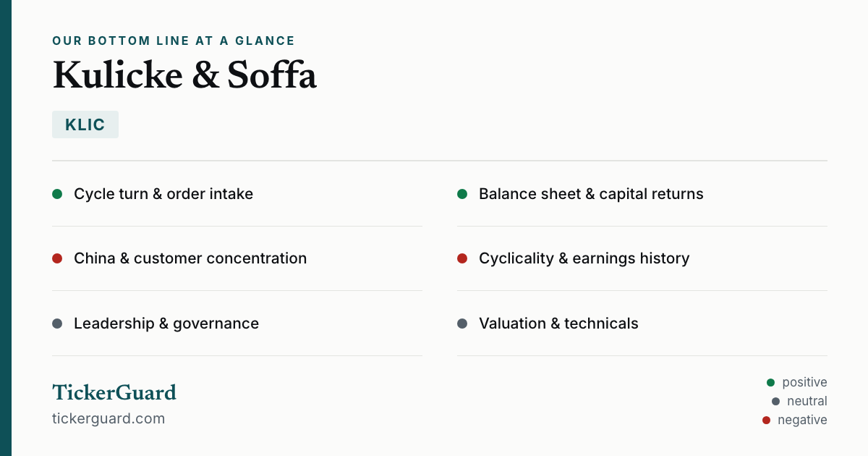Click the red dot beside China & customer concentration
868x456 pixels.
point(57,258)
